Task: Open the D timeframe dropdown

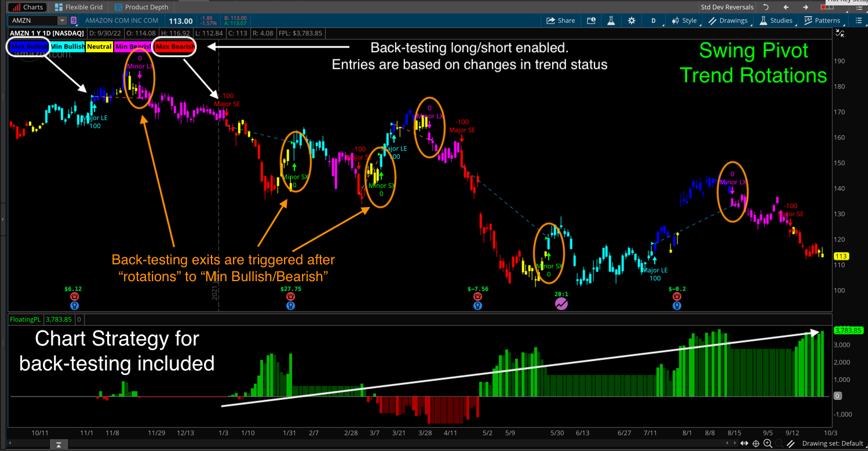Action: [x=654, y=20]
